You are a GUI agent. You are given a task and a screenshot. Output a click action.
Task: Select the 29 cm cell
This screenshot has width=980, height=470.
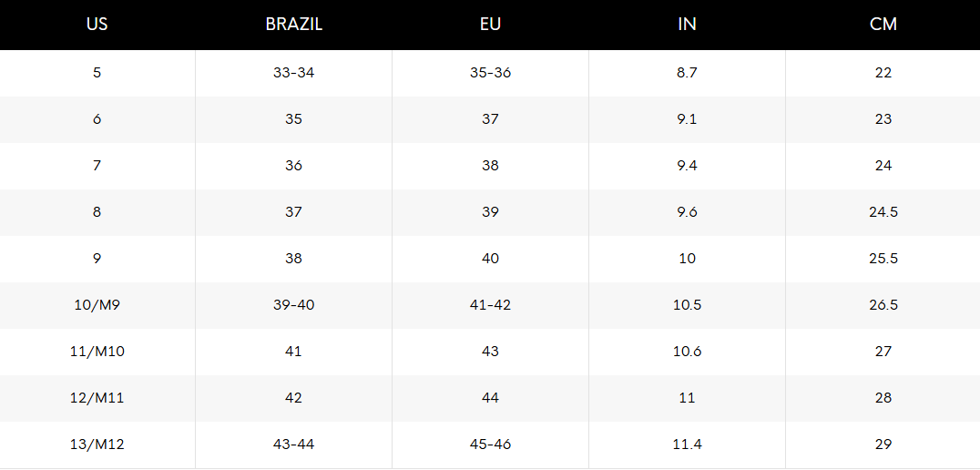[883, 444]
